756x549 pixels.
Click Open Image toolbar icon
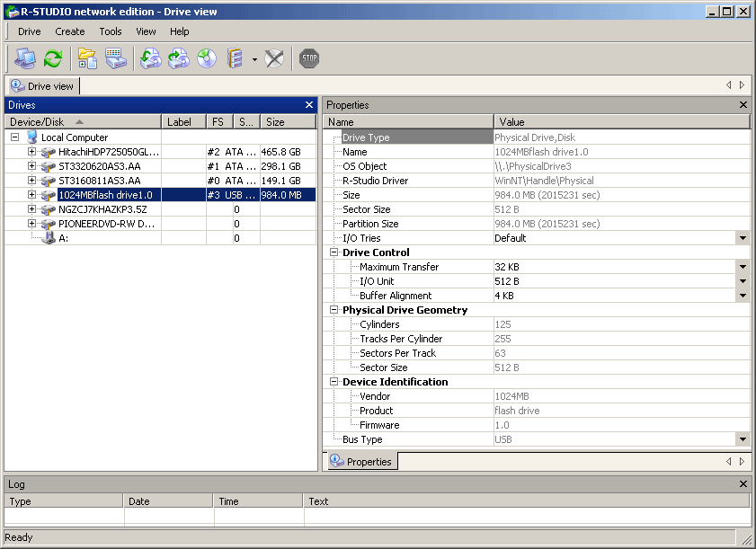click(x=150, y=58)
